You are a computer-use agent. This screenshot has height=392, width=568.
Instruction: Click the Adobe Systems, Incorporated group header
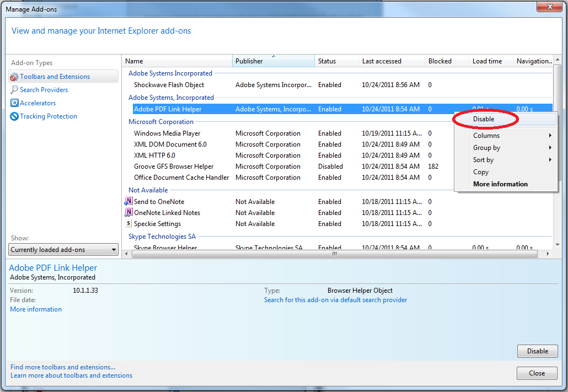171,98
